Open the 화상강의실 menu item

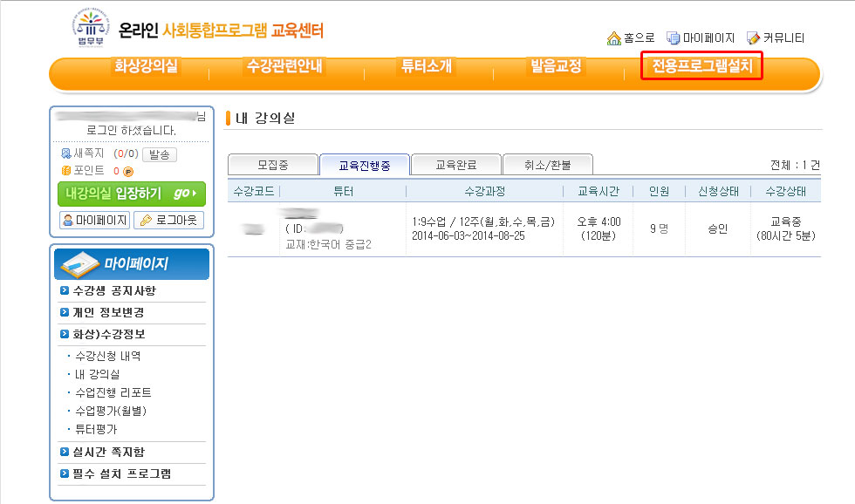(x=146, y=66)
